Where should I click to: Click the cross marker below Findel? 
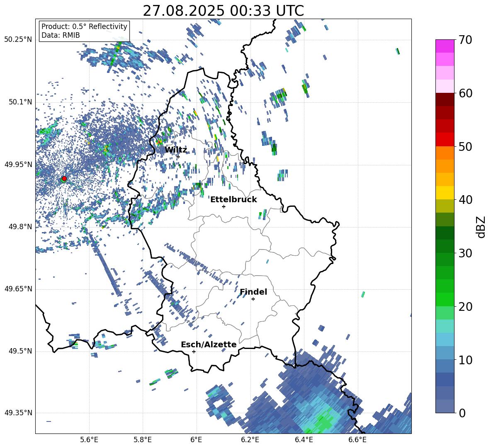click(253, 299)
